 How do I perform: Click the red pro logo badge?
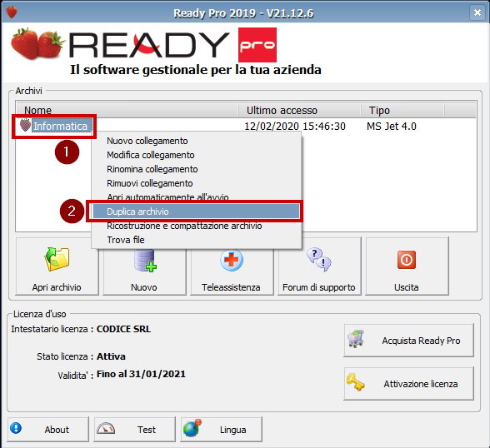tap(257, 45)
